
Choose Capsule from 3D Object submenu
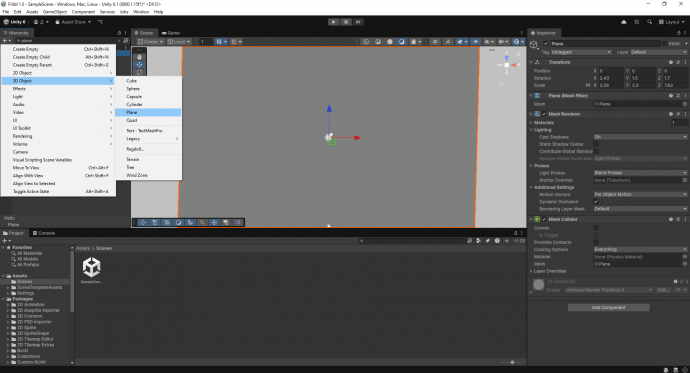tap(148, 97)
